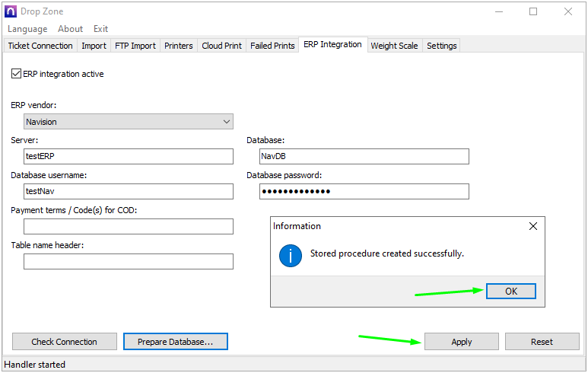Open the Cloud Print tab
Viewport: 588px width, 373px height.
(221, 46)
